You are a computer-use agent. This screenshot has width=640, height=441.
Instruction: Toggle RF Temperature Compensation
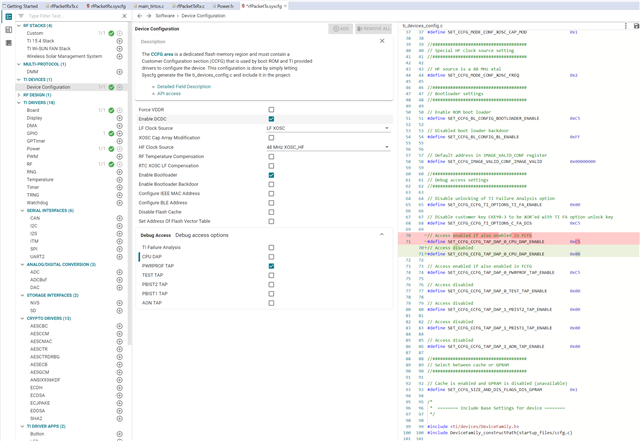click(271, 156)
